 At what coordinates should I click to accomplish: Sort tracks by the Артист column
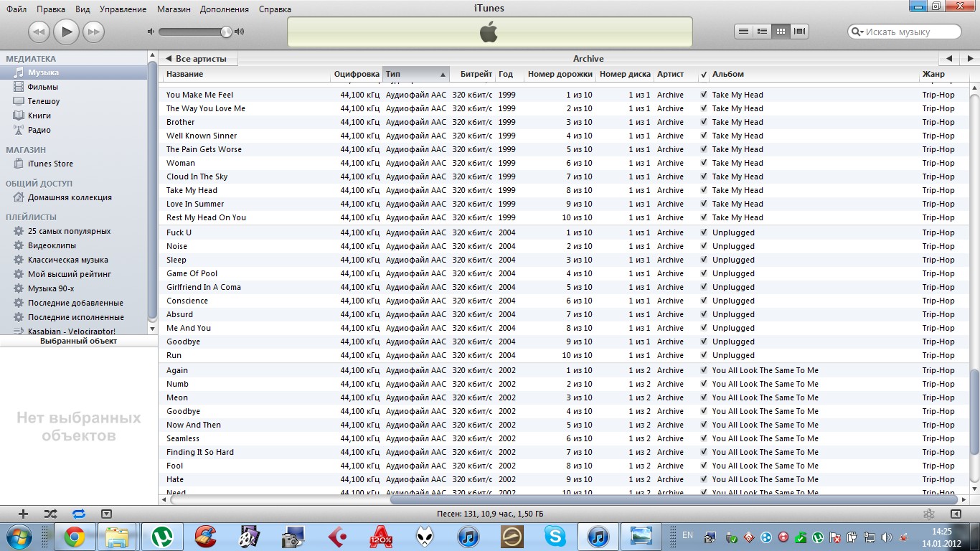pyautogui.click(x=676, y=74)
